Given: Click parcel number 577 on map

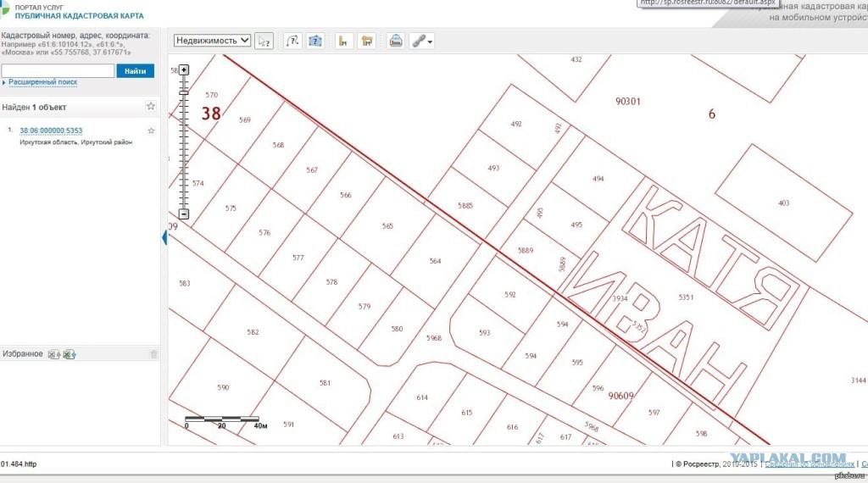Looking at the screenshot, I should (298, 258).
